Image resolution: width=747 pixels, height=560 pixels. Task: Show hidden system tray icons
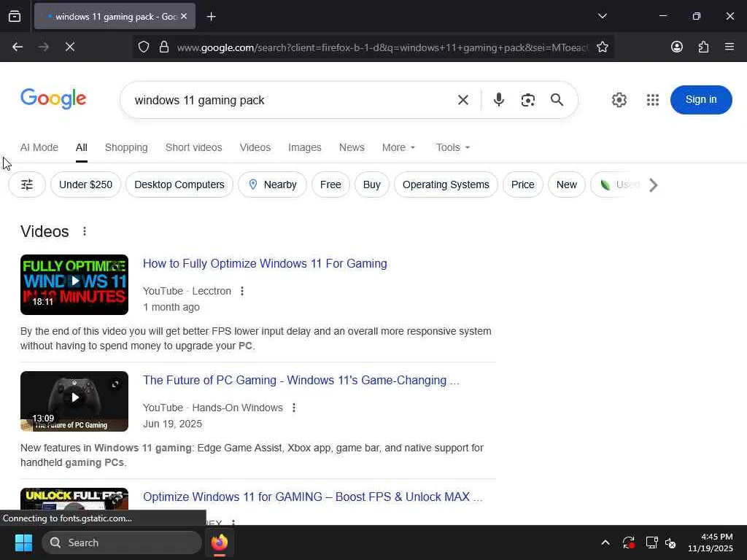(605, 542)
